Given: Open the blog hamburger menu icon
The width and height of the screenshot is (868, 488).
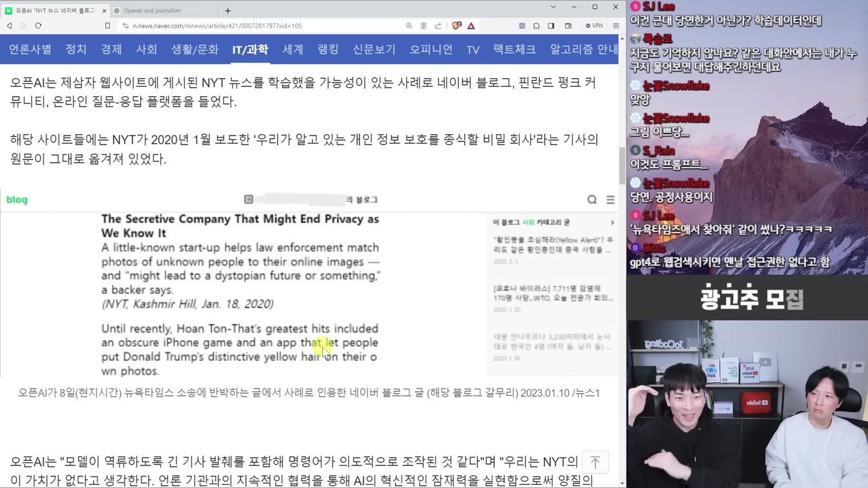Looking at the screenshot, I should coord(610,199).
